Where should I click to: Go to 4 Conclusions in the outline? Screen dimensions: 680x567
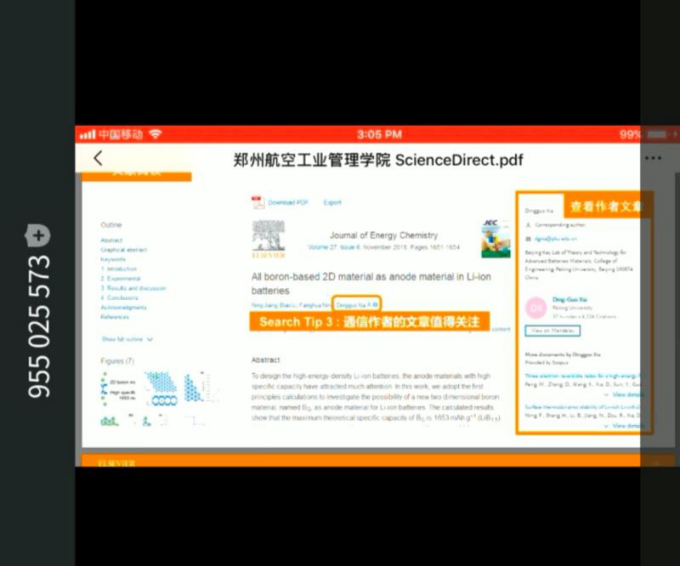(x=119, y=298)
